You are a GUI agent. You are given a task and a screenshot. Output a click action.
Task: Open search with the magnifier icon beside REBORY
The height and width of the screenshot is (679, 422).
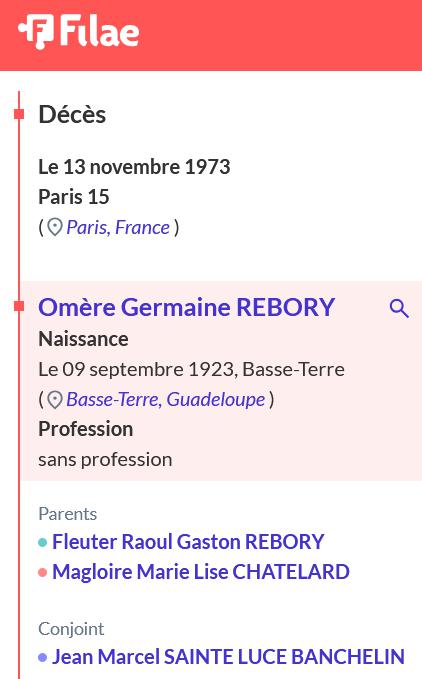tap(399, 308)
